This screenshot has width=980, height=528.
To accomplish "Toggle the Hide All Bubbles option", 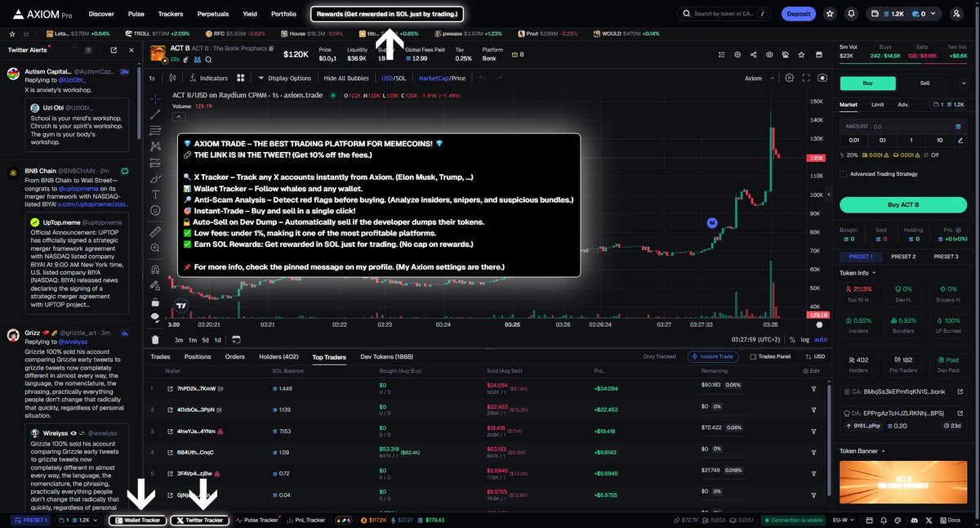I will (347, 78).
